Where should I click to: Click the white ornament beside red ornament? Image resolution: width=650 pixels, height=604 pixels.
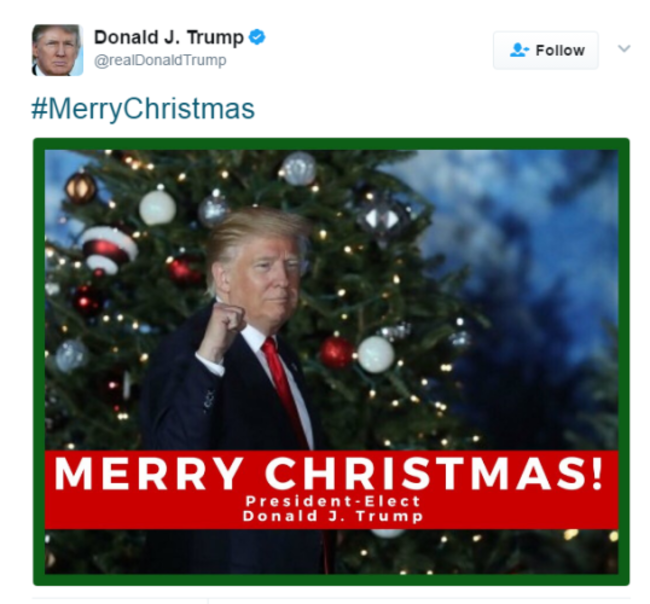point(376,354)
